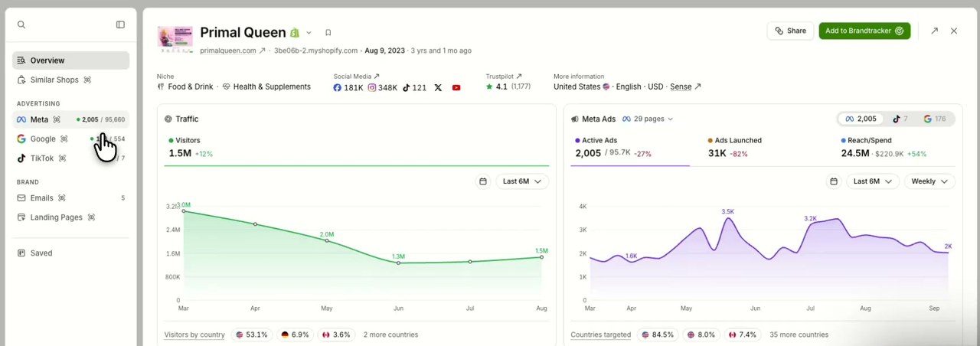Viewport: 980px width, 346px height.
Task: Click Countries targeted label
Action: click(601, 335)
